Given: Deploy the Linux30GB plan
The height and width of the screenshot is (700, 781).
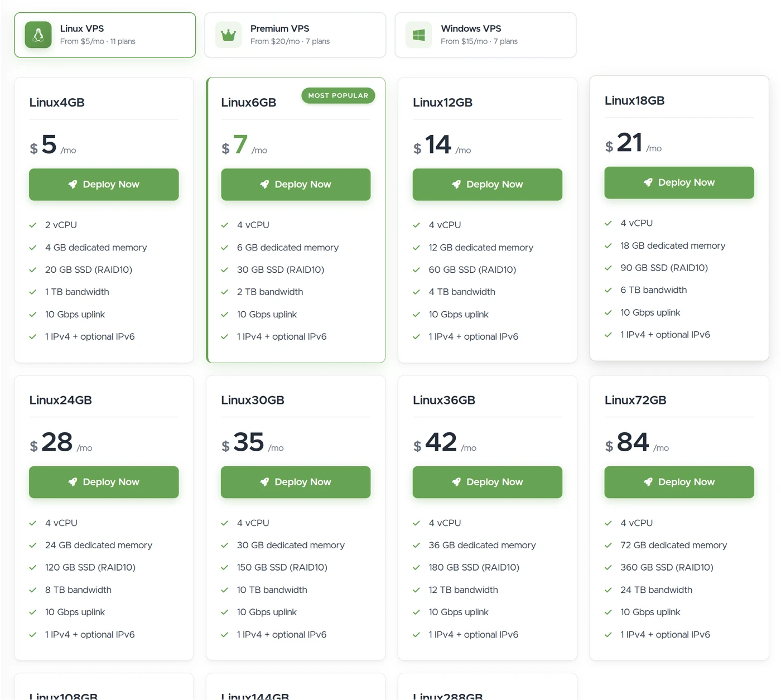Looking at the screenshot, I should 296,482.
